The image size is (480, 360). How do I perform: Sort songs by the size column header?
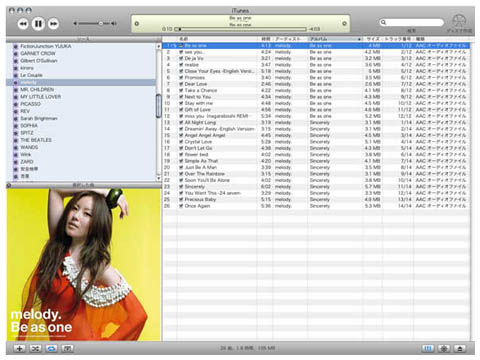(373, 39)
